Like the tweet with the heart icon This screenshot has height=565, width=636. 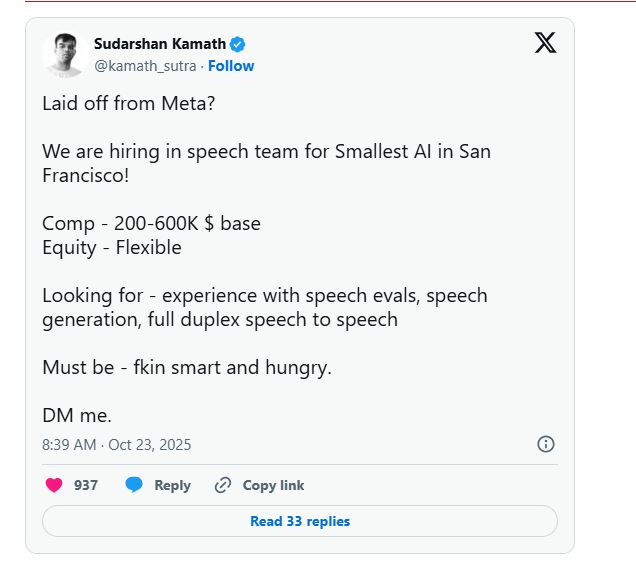click(54, 485)
